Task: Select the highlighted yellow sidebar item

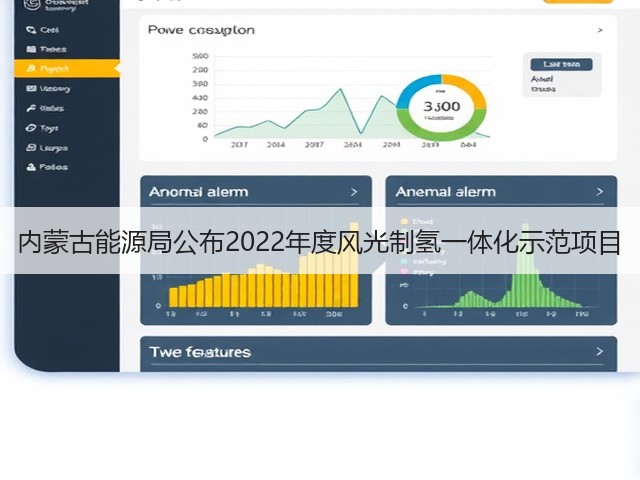Action: click(67, 69)
